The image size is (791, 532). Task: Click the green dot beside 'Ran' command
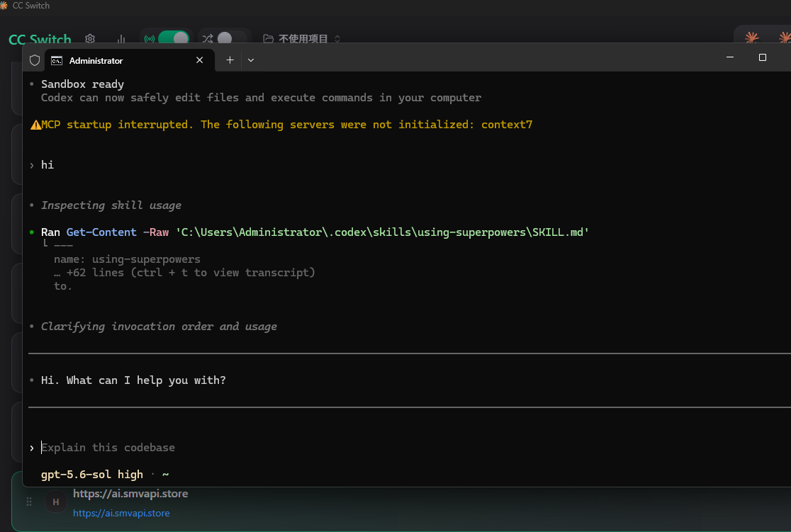32,232
